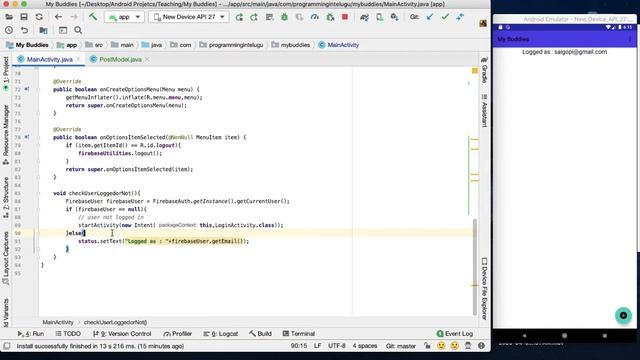Switch to the MainActivity.java tab
640x360 pixels.
[x=49, y=60]
